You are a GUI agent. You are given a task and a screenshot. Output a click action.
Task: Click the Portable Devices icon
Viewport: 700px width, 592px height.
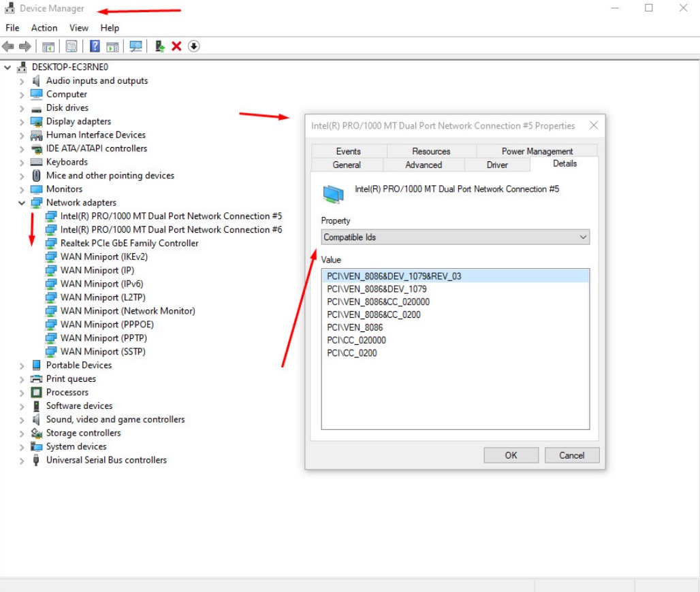click(37, 365)
